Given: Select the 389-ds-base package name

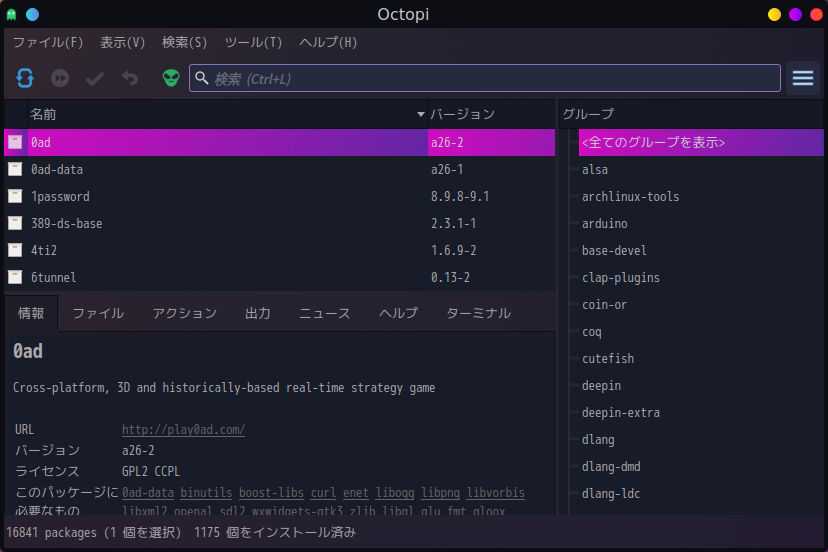Looking at the screenshot, I should point(67,223).
